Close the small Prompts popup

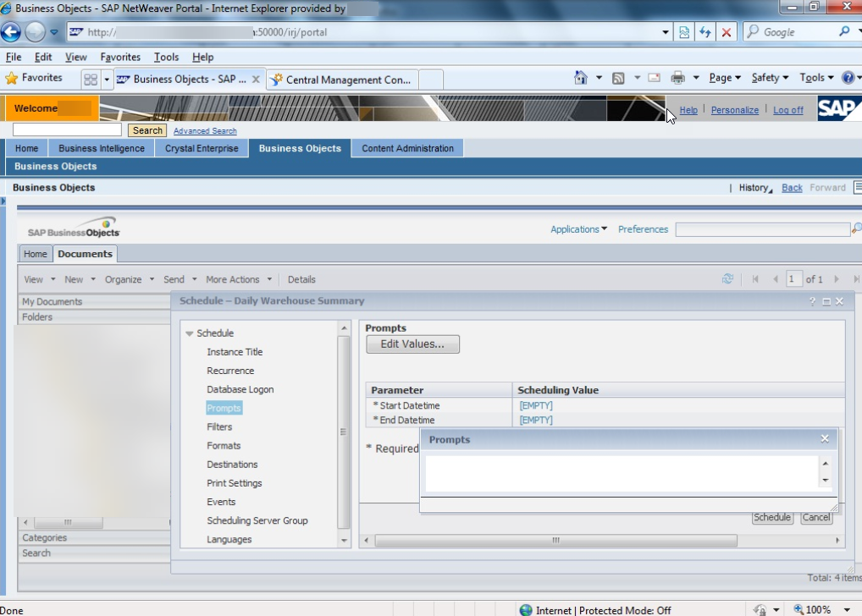point(825,438)
